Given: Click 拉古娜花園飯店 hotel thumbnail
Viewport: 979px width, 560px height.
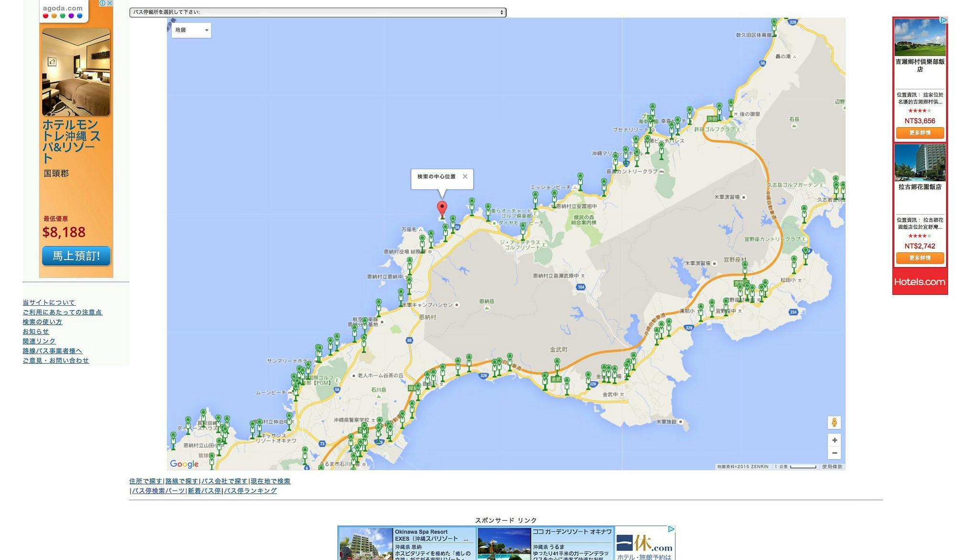Looking at the screenshot, I should pyautogui.click(x=920, y=162).
